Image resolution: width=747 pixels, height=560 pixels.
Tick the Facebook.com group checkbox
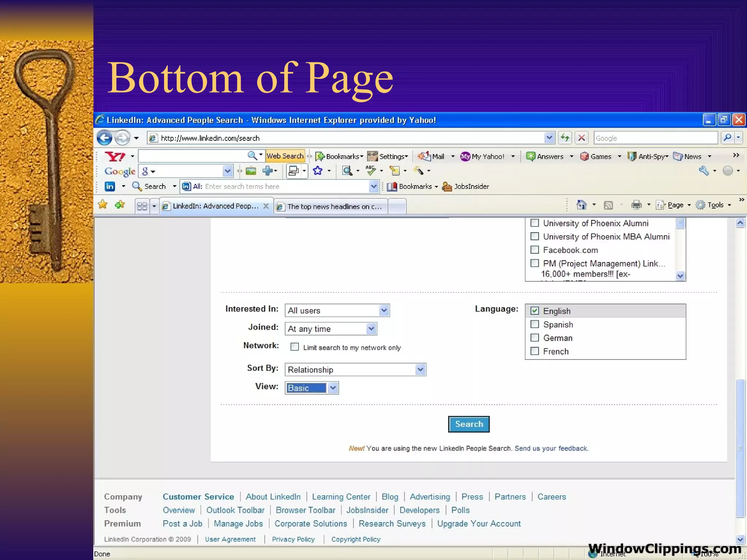(x=535, y=250)
